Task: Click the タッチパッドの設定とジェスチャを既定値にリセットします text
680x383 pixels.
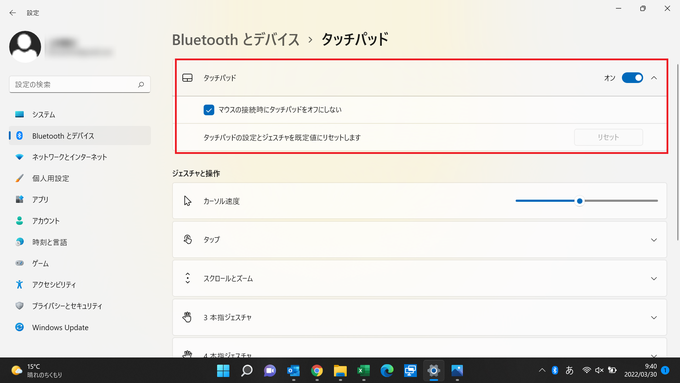Action: [x=282, y=137]
